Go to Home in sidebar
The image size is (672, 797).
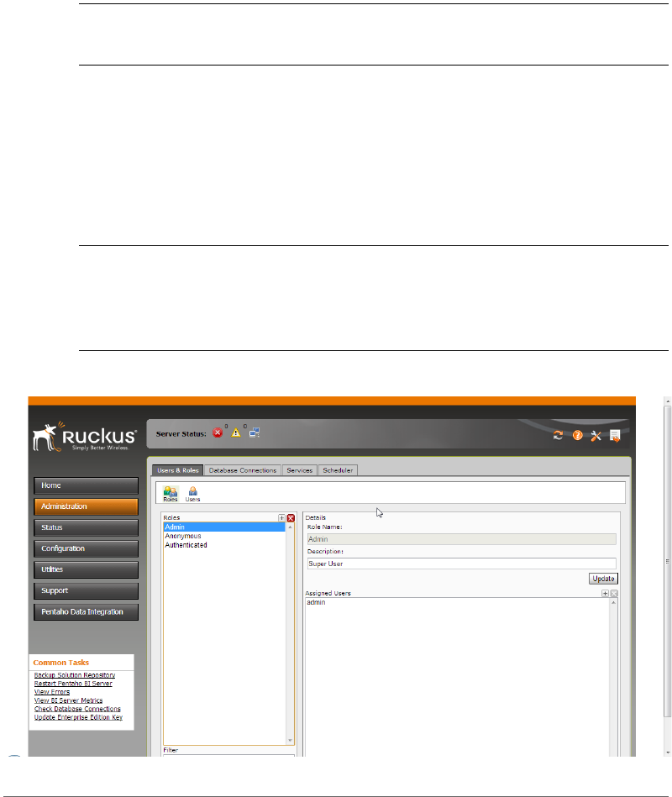(86, 485)
